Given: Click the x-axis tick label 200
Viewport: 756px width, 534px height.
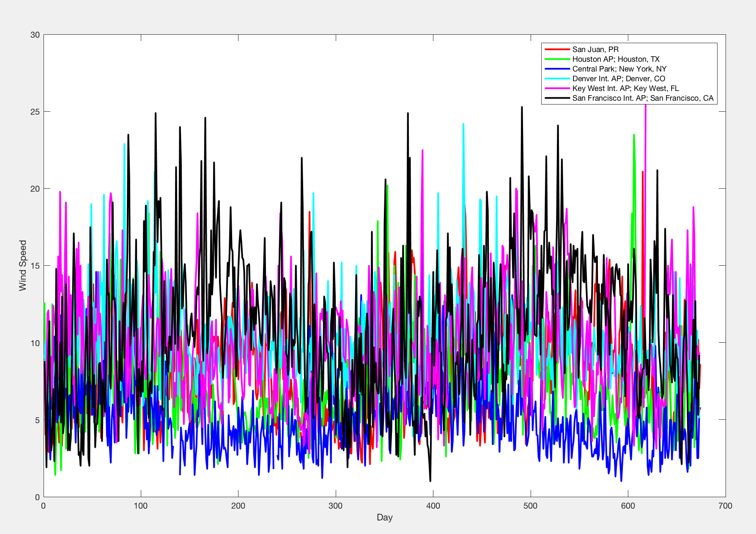Looking at the screenshot, I should coord(238,506).
